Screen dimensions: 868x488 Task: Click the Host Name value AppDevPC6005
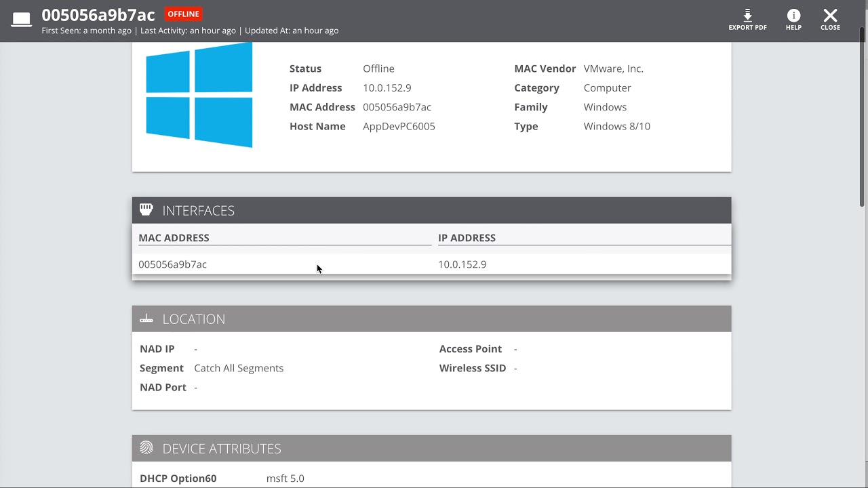(x=399, y=126)
